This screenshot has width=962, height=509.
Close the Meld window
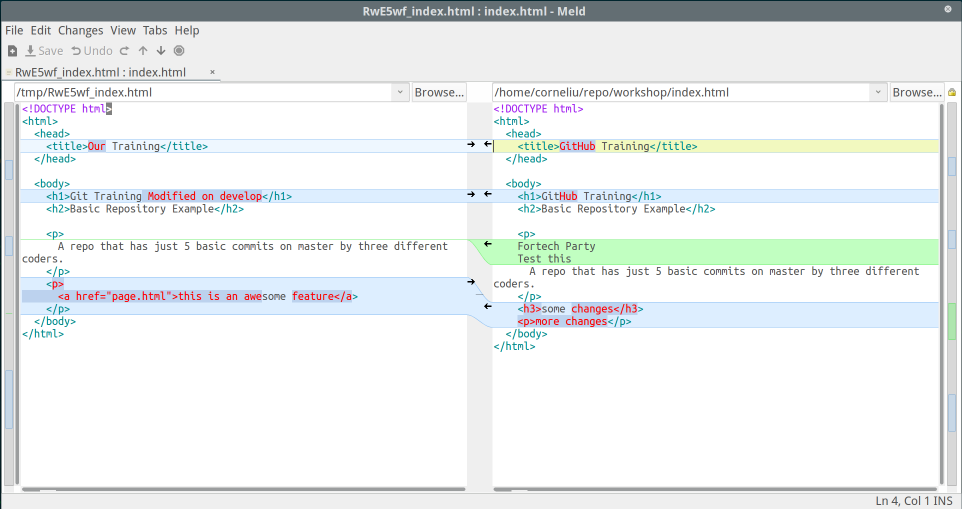pyautogui.click(x=948, y=9)
